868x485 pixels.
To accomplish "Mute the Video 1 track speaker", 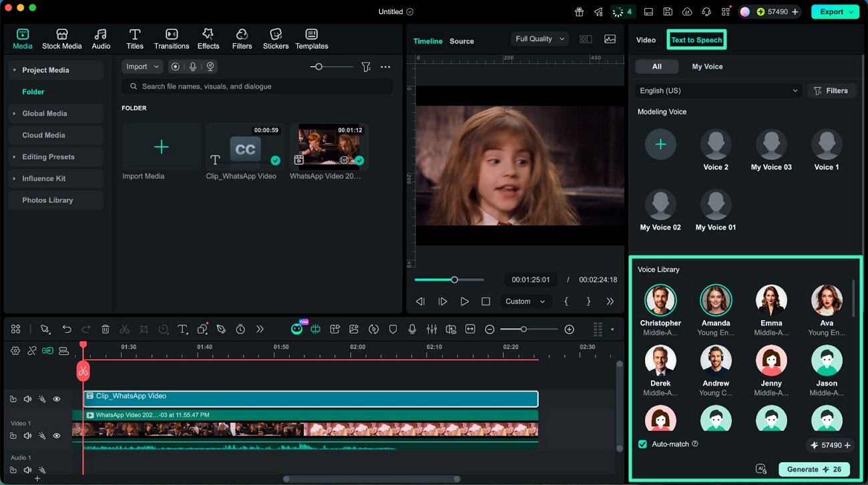I will (27, 436).
